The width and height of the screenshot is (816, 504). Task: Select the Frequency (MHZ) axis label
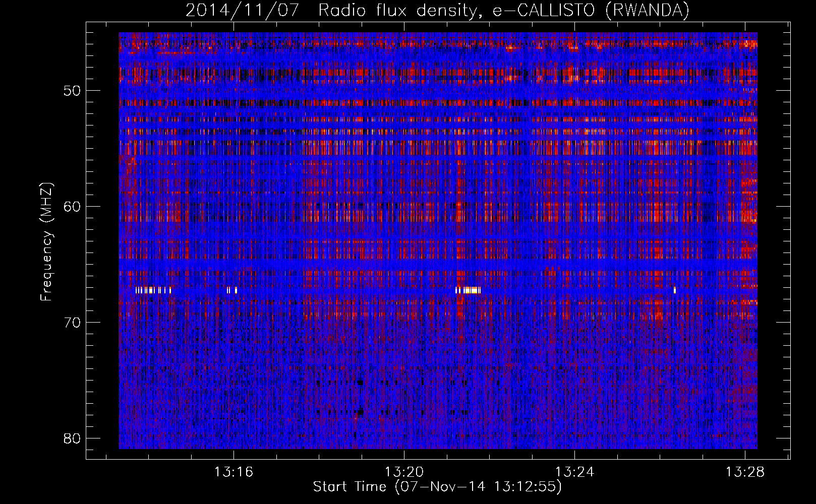click(46, 242)
